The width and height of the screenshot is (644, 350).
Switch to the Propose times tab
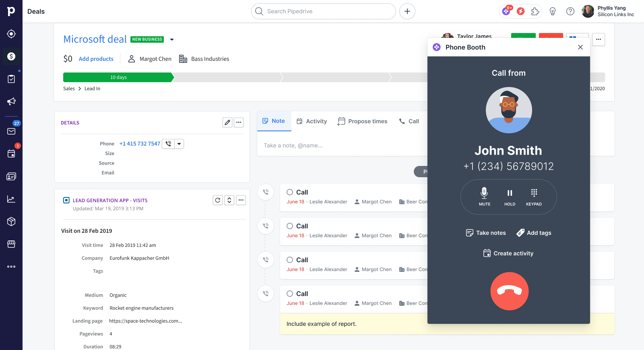(362, 121)
